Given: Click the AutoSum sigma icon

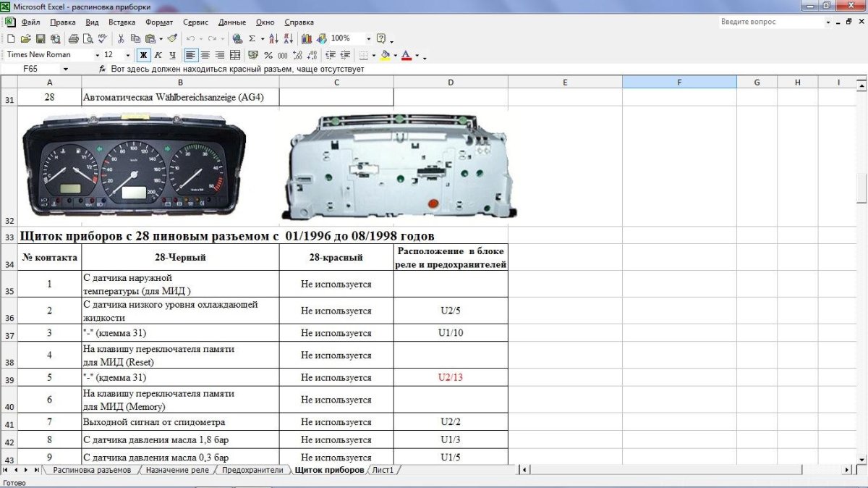Looking at the screenshot, I should tap(252, 38).
